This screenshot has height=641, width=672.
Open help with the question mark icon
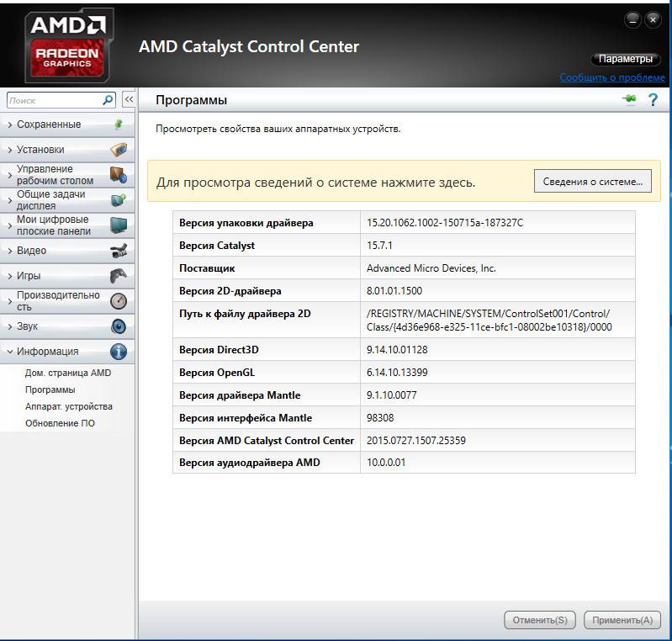coord(653,100)
